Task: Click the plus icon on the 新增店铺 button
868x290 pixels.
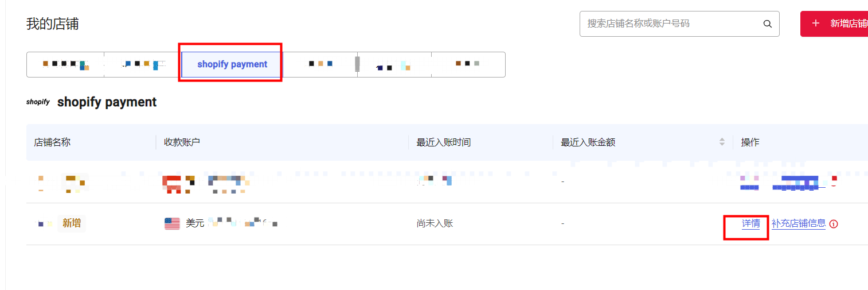Action: (816, 24)
